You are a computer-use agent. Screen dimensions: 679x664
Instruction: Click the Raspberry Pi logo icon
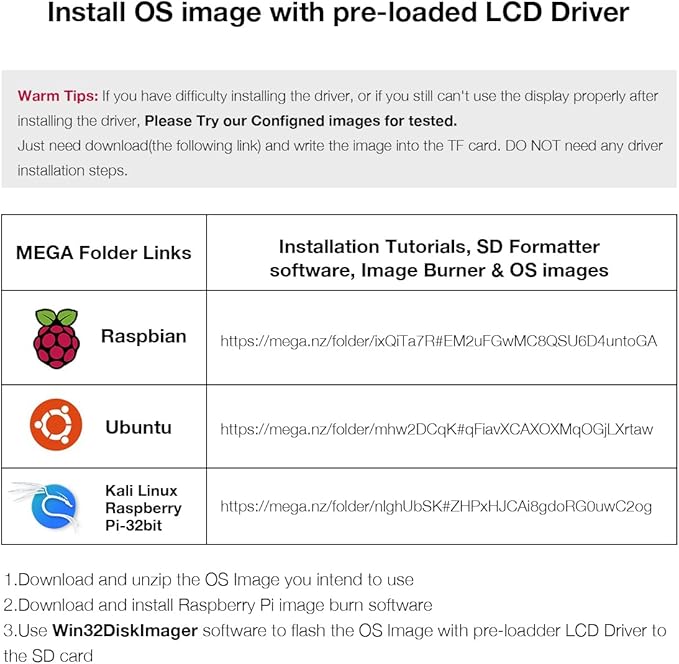pos(56,338)
